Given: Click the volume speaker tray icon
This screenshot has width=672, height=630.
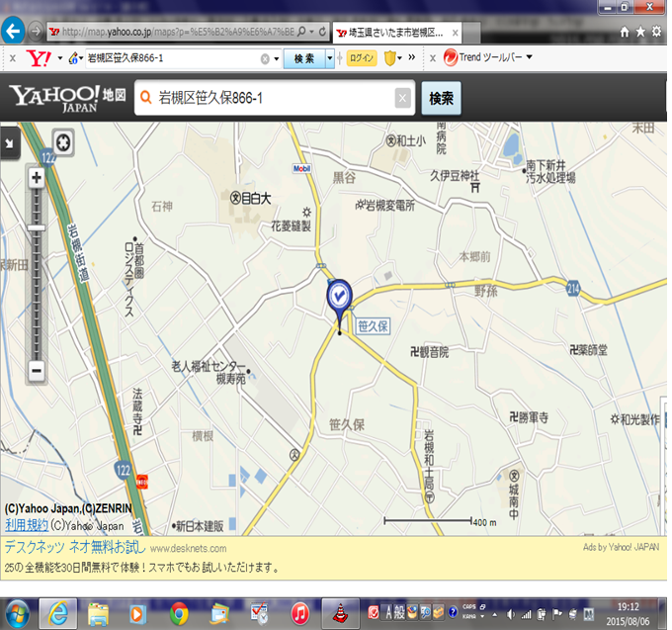Looking at the screenshot, I should click(x=510, y=615).
